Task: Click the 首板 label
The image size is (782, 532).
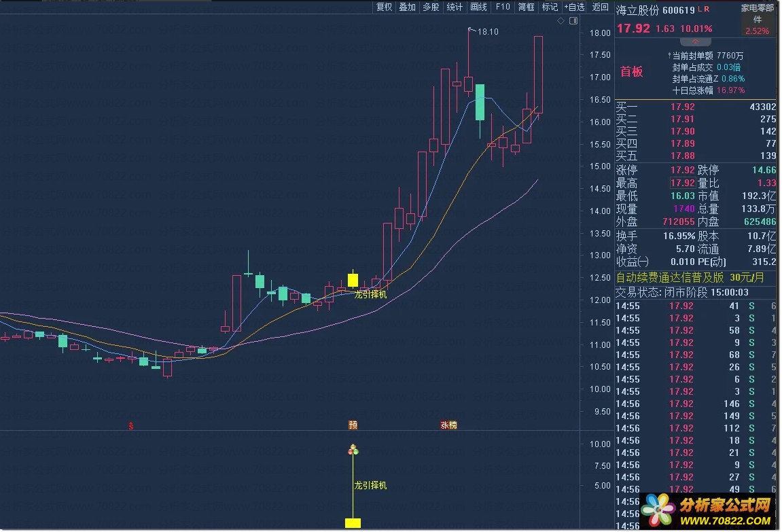Action: 631,72
